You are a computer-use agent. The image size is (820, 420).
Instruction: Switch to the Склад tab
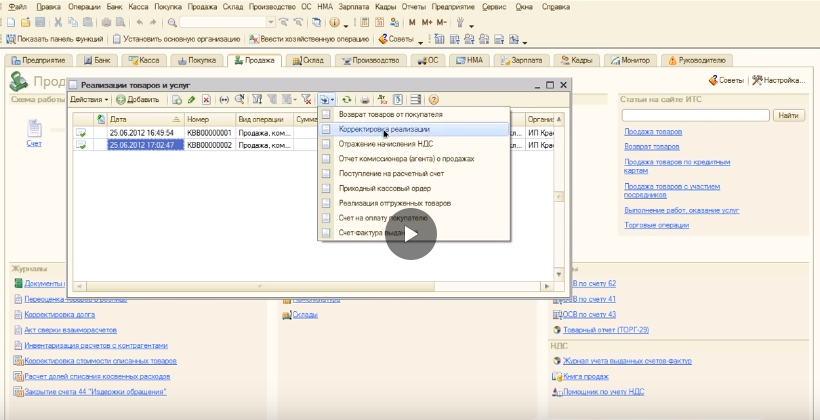pyautogui.click(x=311, y=61)
